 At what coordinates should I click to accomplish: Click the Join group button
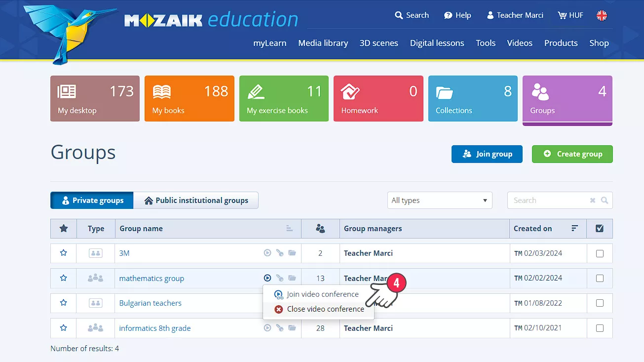[487, 154]
